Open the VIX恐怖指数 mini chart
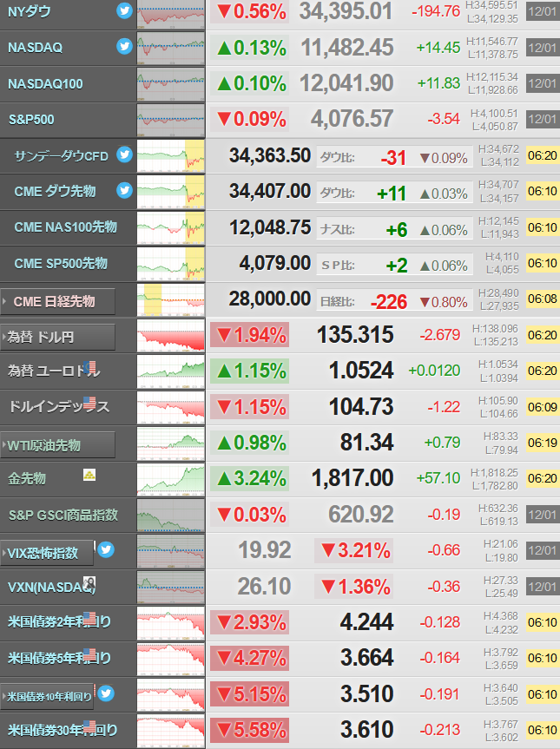560x749 pixels. click(x=170, y=551)
